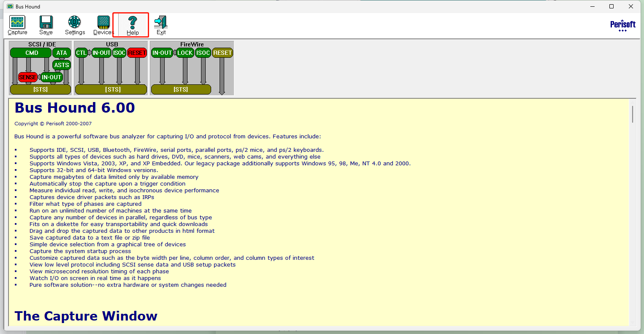Click the 'Drag and drop the captured data' line

point(122,231)
